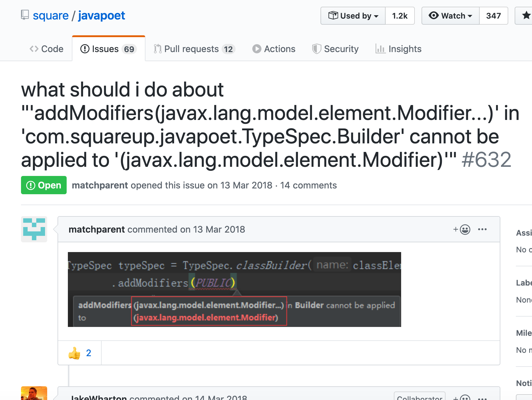532x400 pixels.
Task: Expand the Watch dropdown
Action: click(x=450, y=16)
